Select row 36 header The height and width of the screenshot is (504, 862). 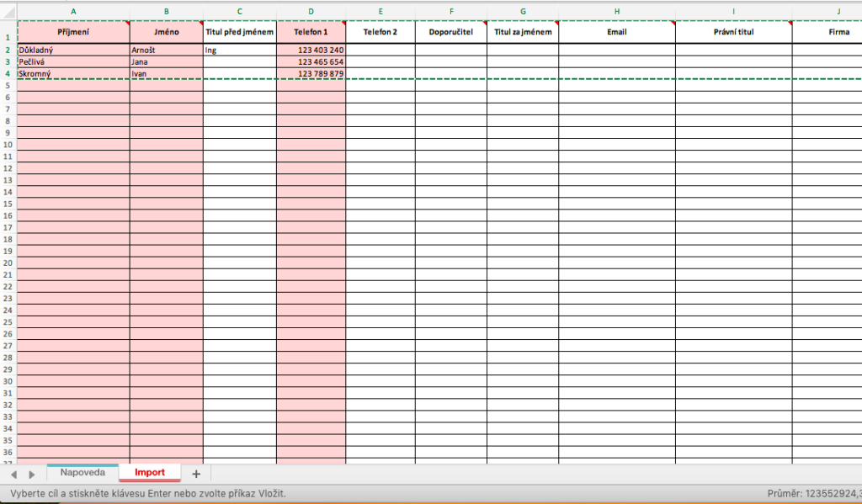click(x=8, y=453)
